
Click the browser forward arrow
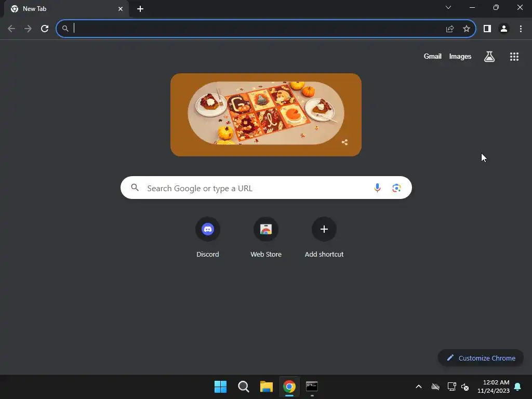[28, 29]
